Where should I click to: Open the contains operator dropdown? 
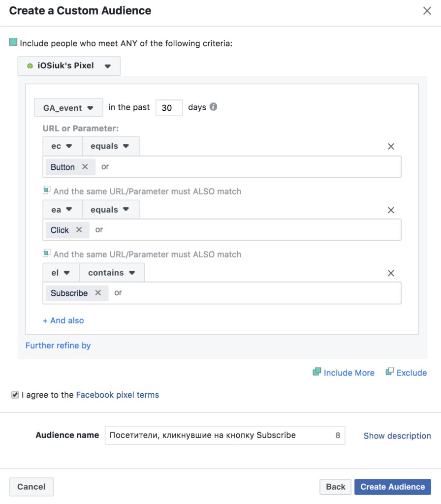pyautogui.click(x=112, y=273)
